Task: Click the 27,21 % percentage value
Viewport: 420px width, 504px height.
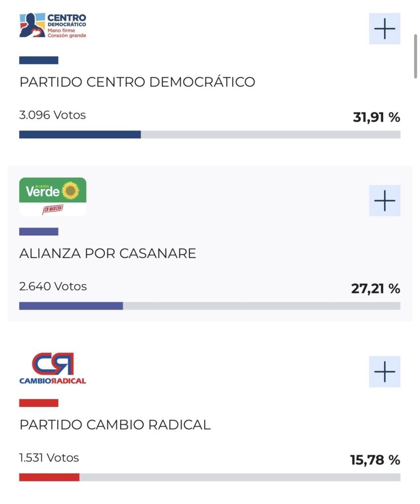Action: (375, 289)
